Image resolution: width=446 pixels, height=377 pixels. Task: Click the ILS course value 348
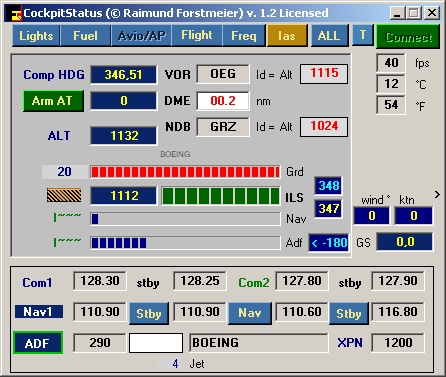pos(328,186)
